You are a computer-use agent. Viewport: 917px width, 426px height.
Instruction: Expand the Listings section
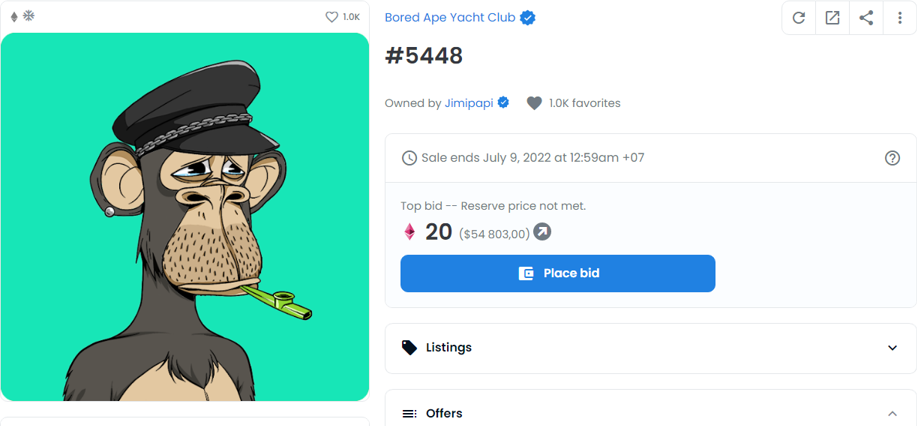[x=650, y=348]
